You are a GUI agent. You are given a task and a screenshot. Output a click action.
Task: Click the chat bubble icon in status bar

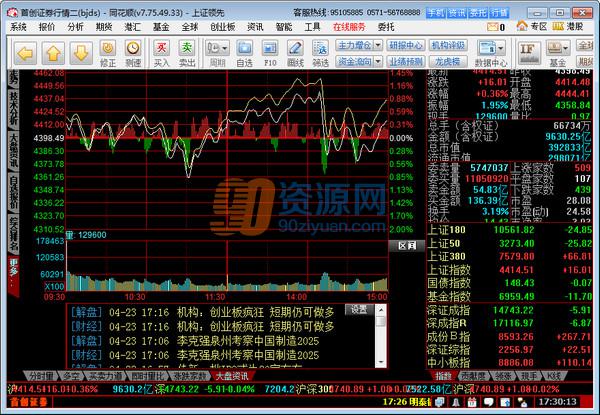(489, 402)
